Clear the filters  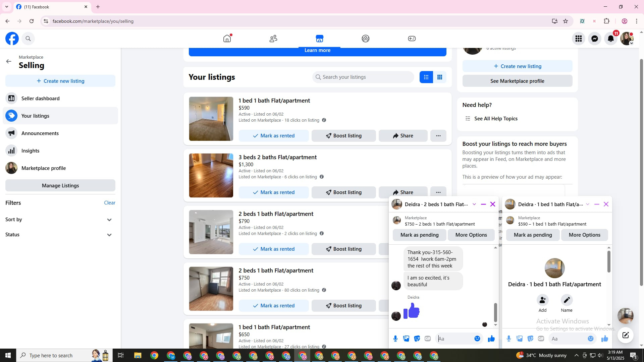110,202
